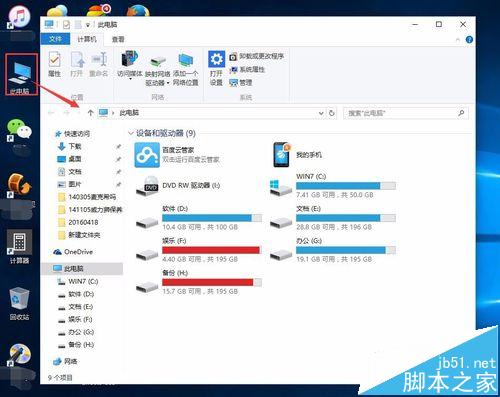Click 系统属性 system properties
The image size is (500, 397).
pyautogui.click(x=247, y=69)
